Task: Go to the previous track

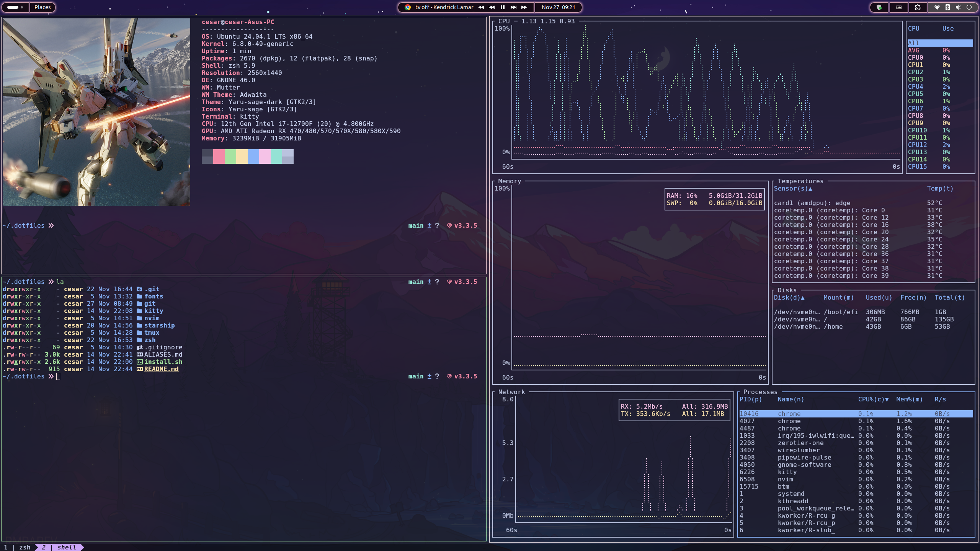Action: (492, 7)
